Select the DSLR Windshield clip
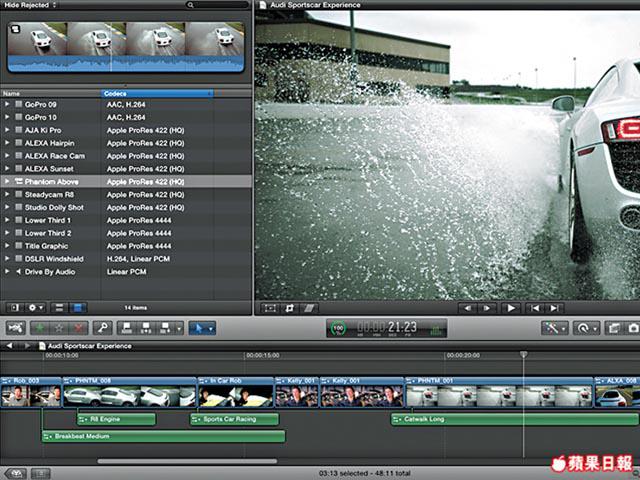The width and height of the screenshot is (640, 480). [x=126, y=259]
